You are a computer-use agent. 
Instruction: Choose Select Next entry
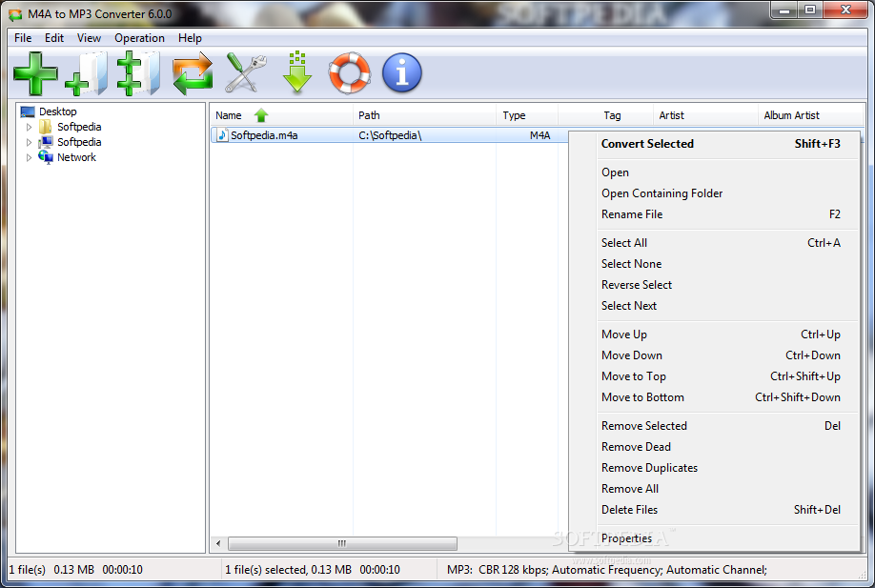pos(714,306)
